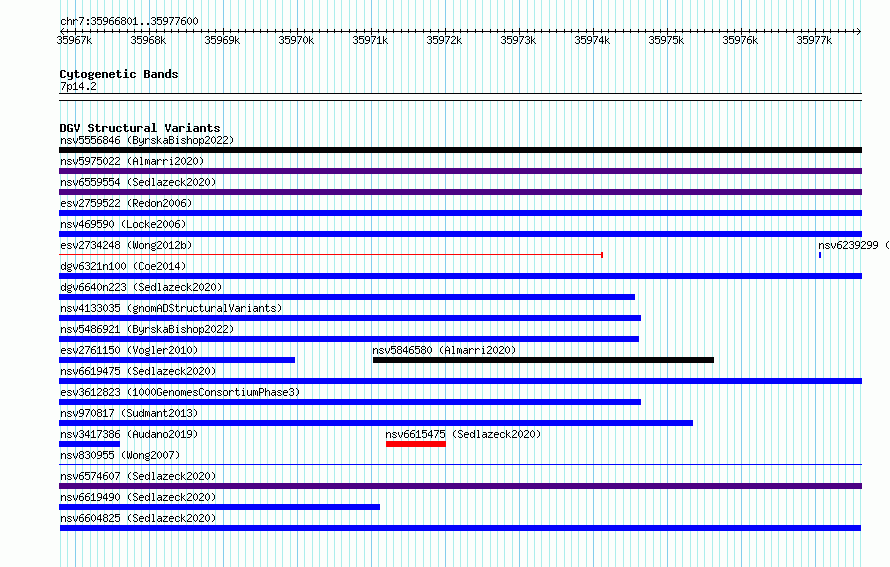This screenshot has width=890, height=567.
Task: Open variant nsv6559554 (Sedlazeck2020)
Action: coord(138,182)
